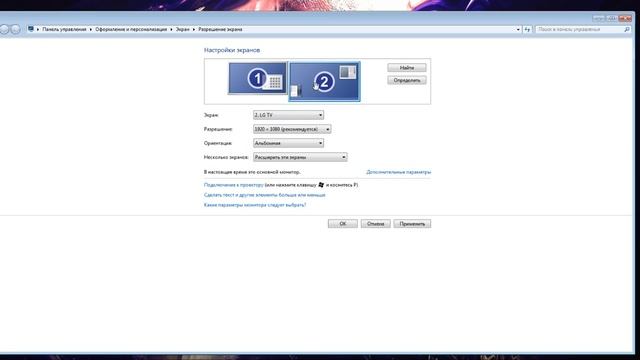Click the Найти button
Viewport: 640px width, 360px height.
(407, 68)
